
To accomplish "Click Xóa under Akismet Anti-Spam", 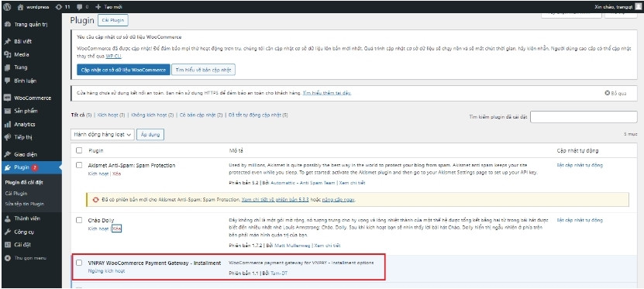I will [x=117, y=174].
